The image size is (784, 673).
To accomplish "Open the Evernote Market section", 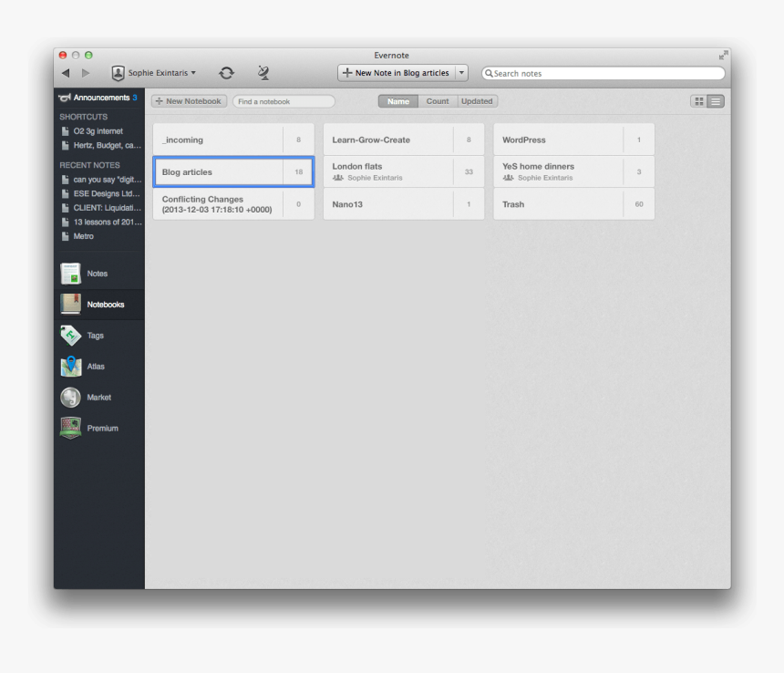I will tap(99, 398).
